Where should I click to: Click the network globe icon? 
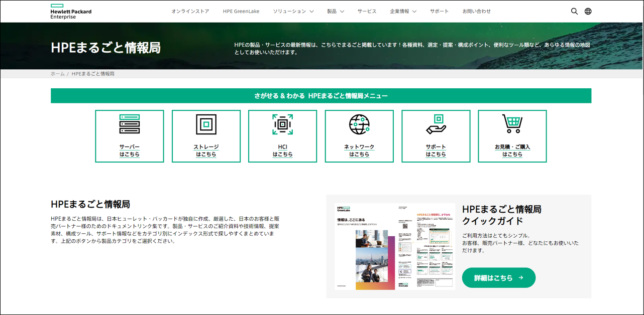pos(359,124)
